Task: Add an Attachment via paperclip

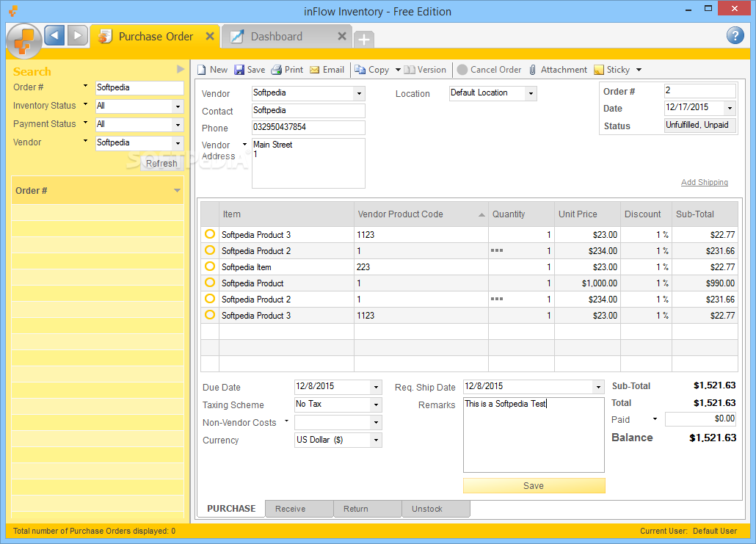Action: [558, 70]
